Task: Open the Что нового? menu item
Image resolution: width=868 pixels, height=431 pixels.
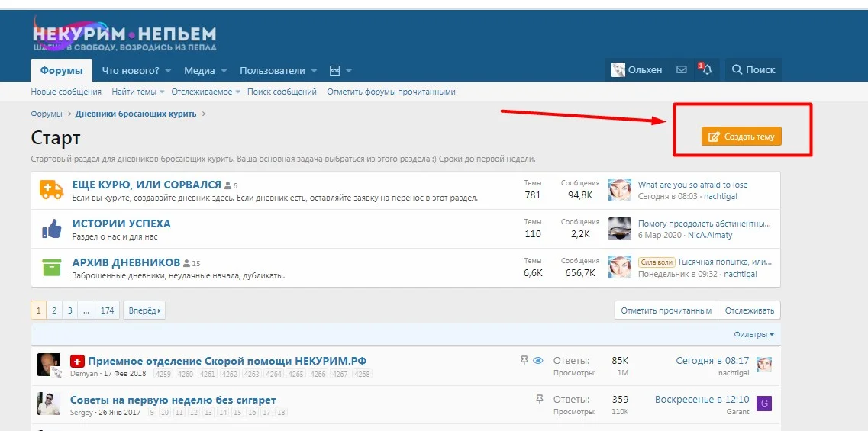Action: click(x=131, y=71)
